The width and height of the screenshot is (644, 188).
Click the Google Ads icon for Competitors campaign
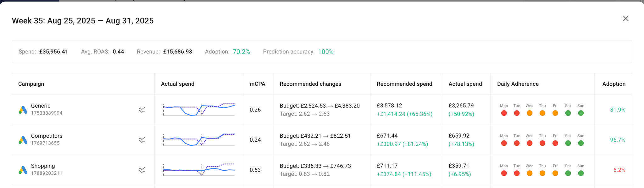(23, 140)
